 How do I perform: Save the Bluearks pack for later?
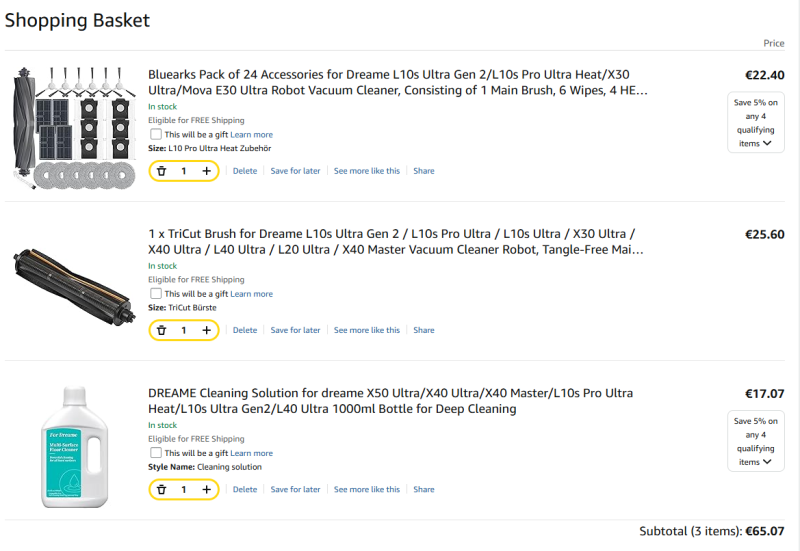click(x=295, y=171)
